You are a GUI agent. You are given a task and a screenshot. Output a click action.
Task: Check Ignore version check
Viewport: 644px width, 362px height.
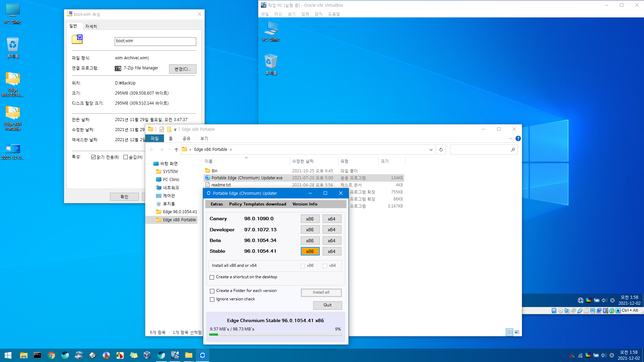[x=212, y=299]
